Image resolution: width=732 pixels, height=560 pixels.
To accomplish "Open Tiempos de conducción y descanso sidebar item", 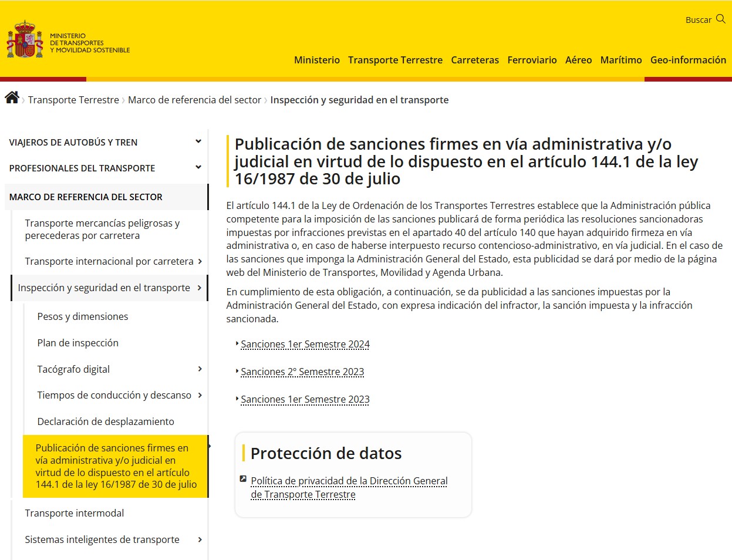I will pyautogui.click(x=114, y=395).
